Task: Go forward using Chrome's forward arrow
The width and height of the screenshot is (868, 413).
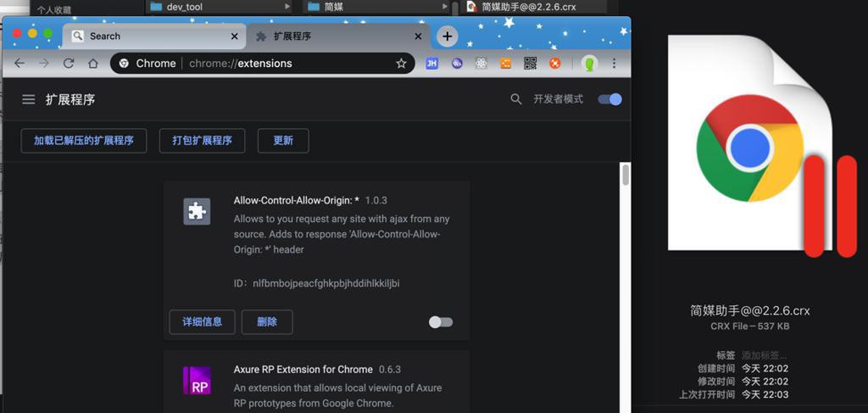Action: pyautogui.click(x=44, y=63)
